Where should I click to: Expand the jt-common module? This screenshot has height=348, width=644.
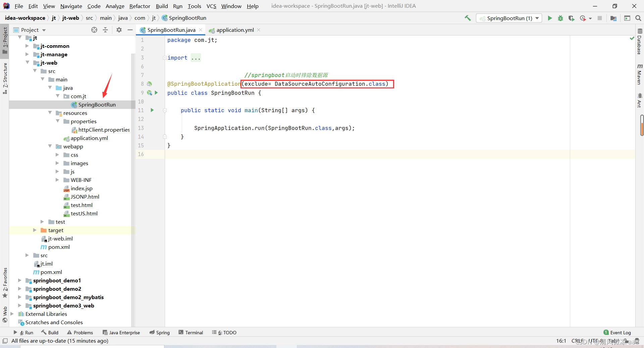coord(27,46)
